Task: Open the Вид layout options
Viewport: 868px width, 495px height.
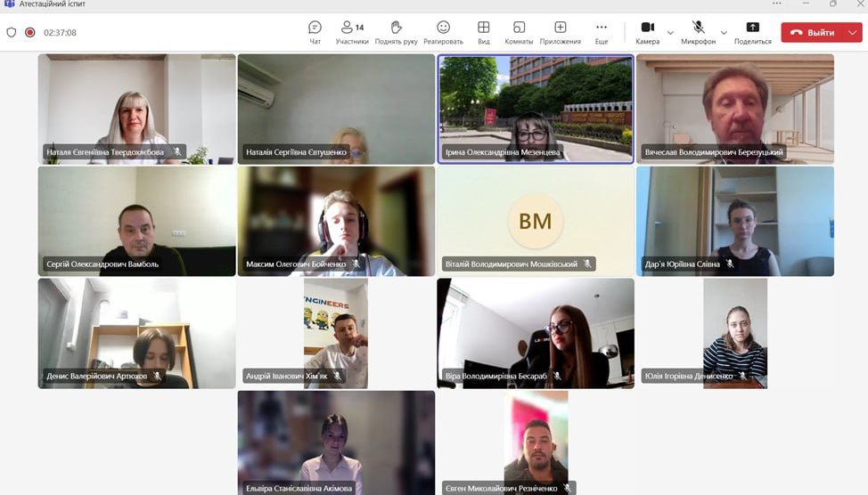Action: [483, 32]
